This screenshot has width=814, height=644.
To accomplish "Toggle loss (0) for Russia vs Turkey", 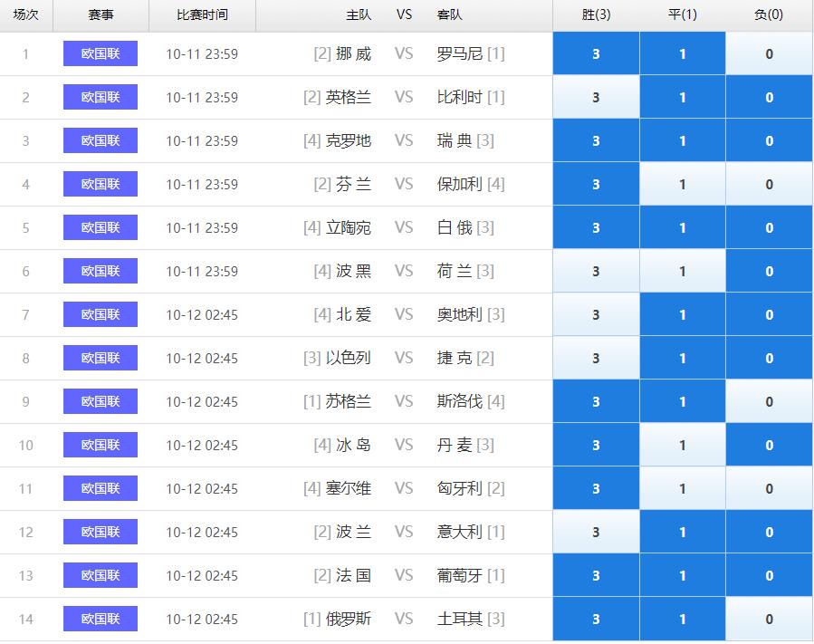I will coord(770,619).
